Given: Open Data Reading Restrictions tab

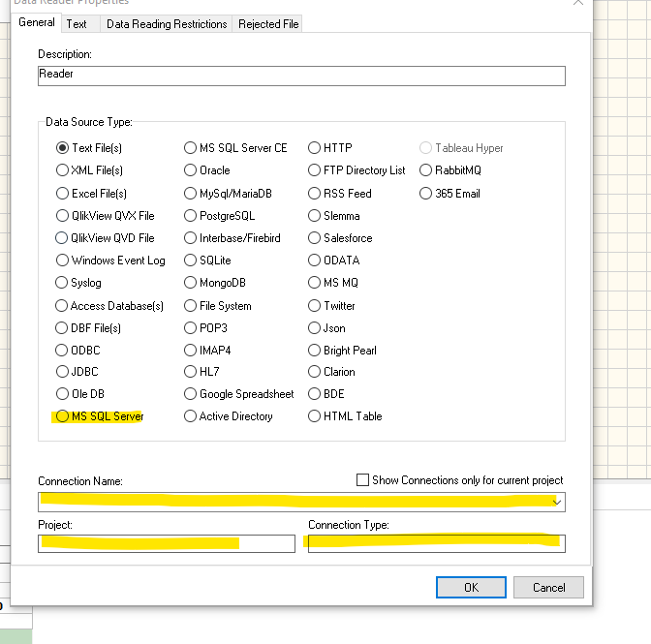Looking at the screenshot, I should tap(167, 24).
